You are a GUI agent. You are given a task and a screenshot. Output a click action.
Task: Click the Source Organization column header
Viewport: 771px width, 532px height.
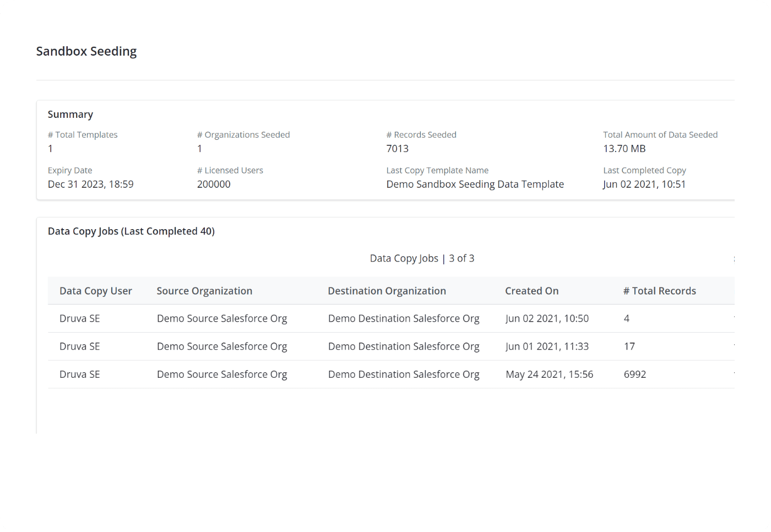(x=204, y=291)
